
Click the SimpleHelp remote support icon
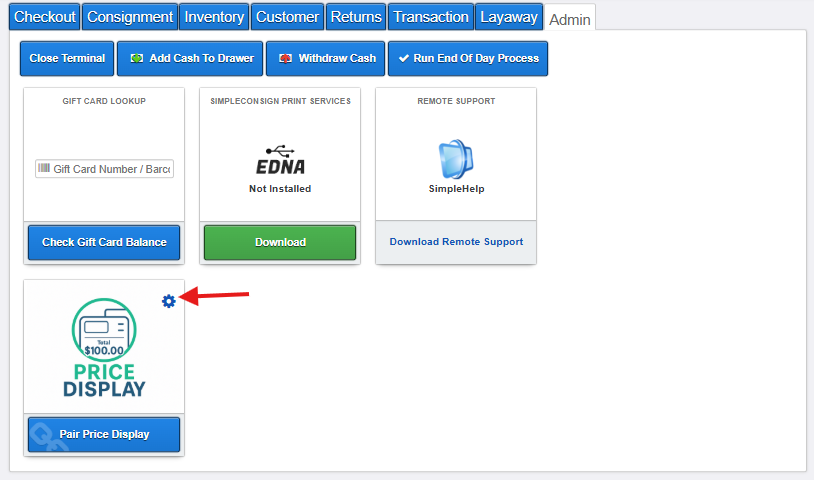coord(455,160)
